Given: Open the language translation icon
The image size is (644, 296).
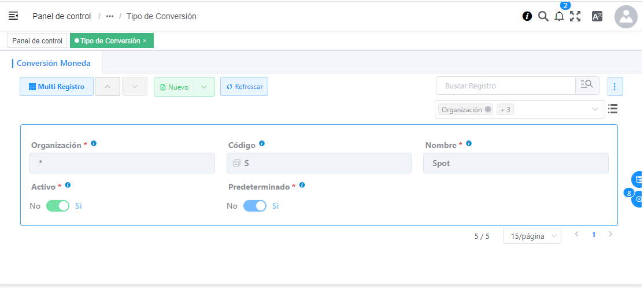Looking at the screenshot, I should coord(597,16).
